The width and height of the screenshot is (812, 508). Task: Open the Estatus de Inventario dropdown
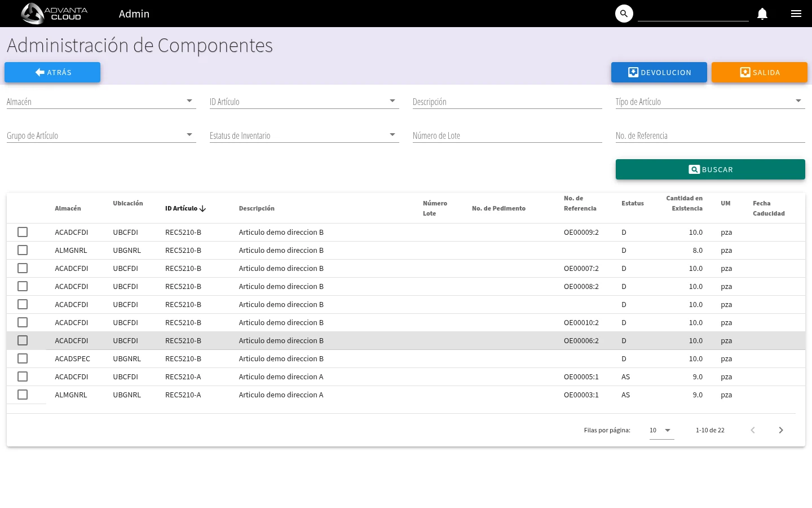click(304, 135)
